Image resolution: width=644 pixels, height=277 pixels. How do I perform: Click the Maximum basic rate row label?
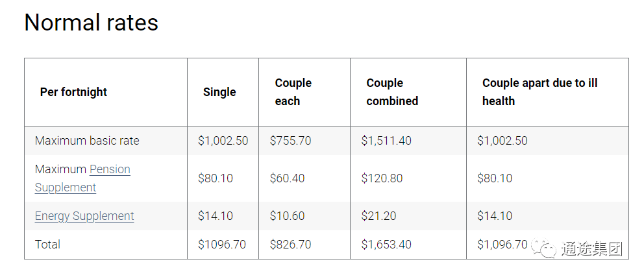[87, 141]
